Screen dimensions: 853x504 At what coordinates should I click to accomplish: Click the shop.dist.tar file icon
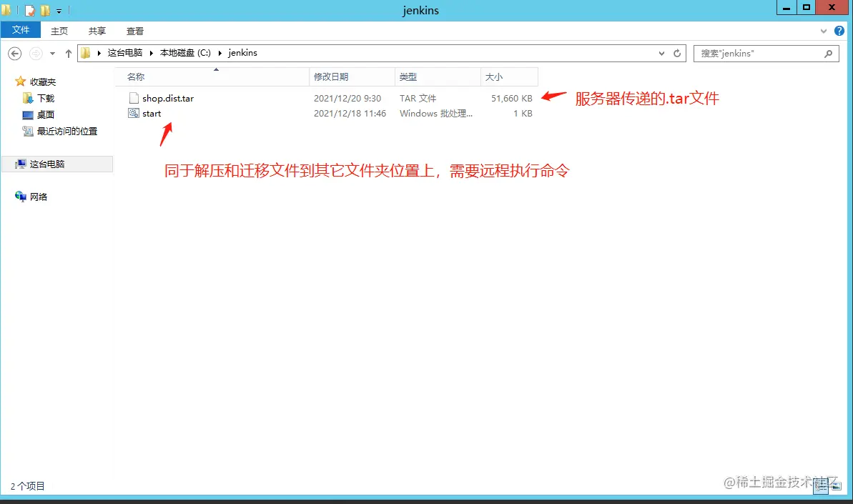pos(133,98)
